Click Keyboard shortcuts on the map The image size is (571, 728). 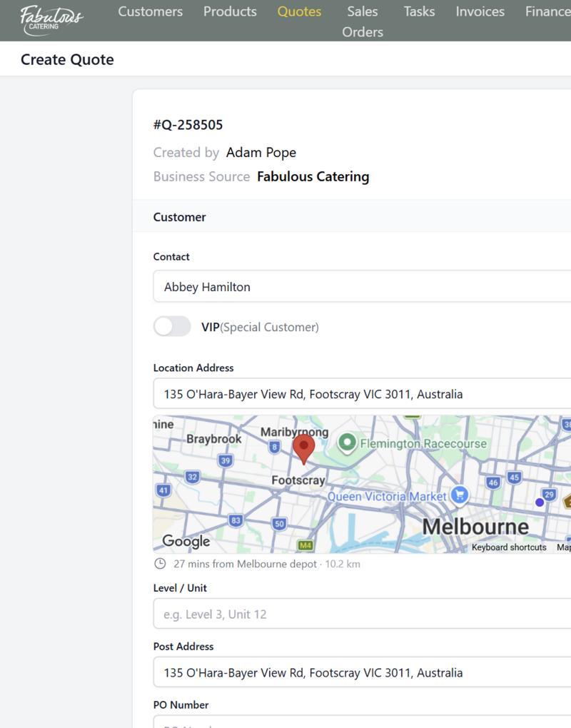(509, 547)
